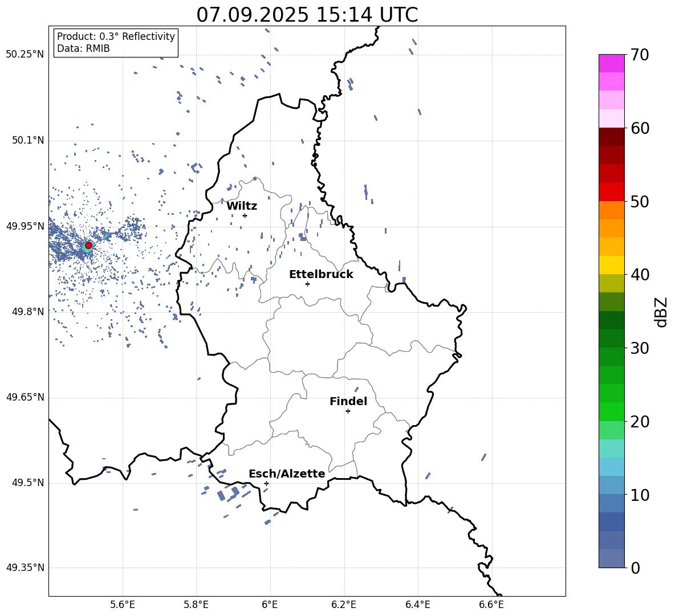This screenshot has height=616, width=675.
Task: Click the Esch/Alzette city label
Action: (x=287, y=474)
